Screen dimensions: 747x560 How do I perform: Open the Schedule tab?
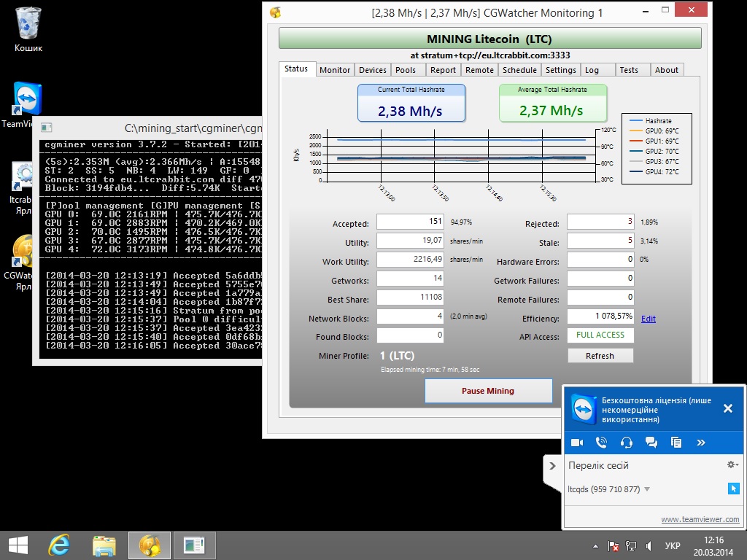(519, 70)
